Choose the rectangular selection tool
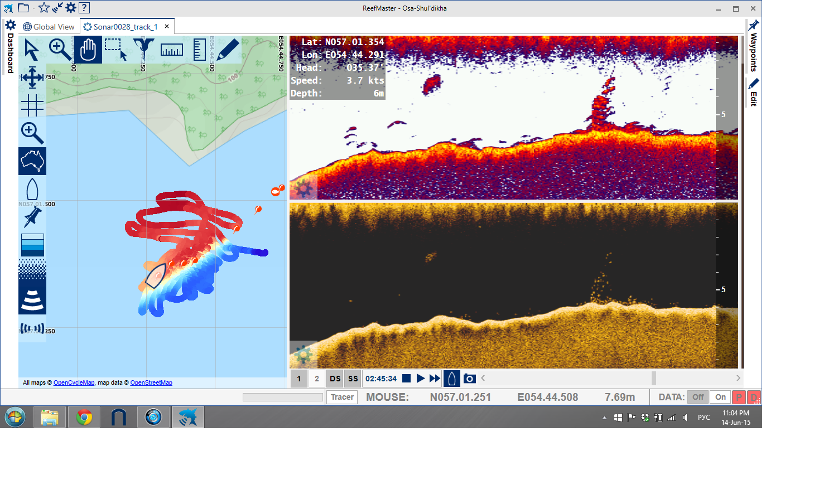838x504 pixels. click(x=116, y=50)
